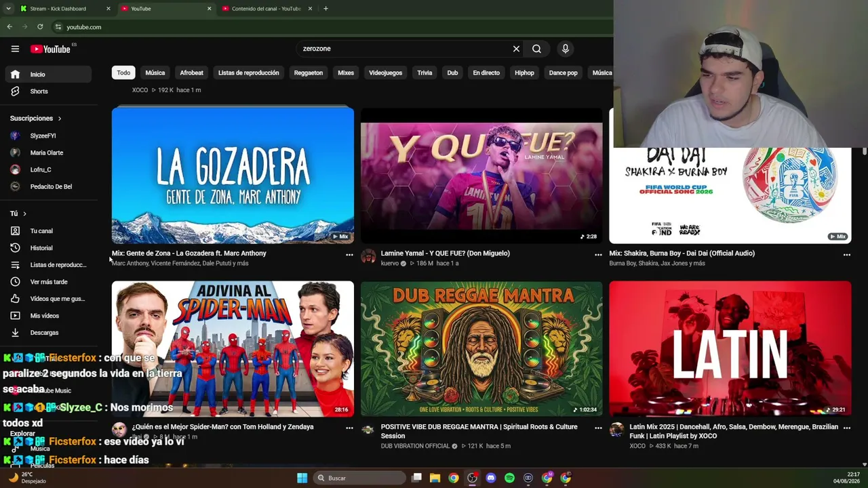Start voice search with the microphone
The height and width of the screenshot is (488, 868).
click(565, 49)
